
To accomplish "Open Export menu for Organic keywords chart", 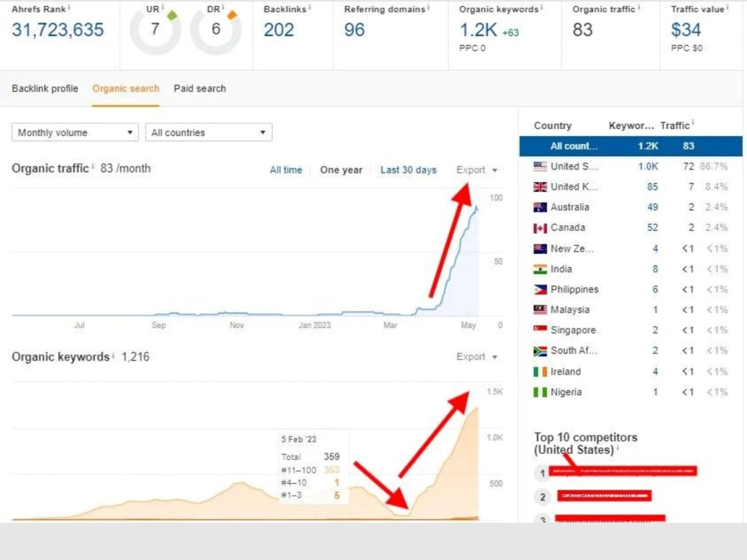I will (x=477, y=357).
